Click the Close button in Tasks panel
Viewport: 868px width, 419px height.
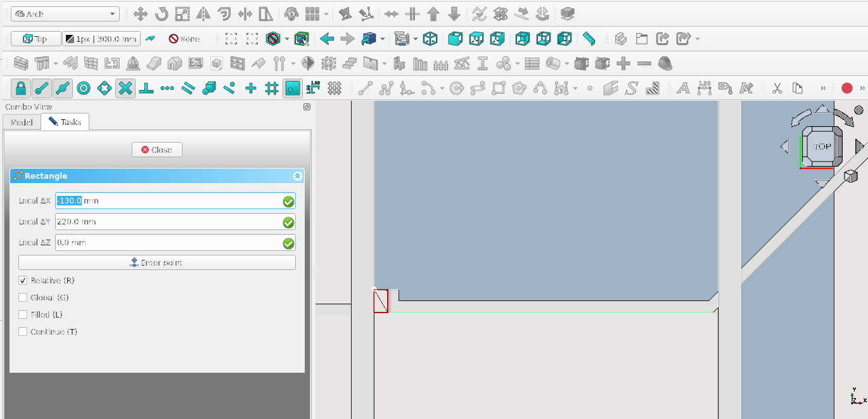(156, 150)
